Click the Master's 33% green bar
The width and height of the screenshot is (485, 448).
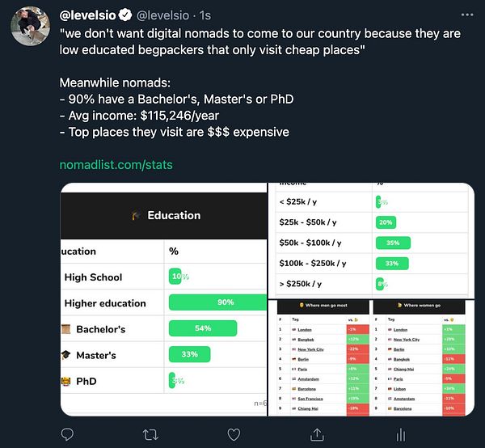[189, 354]
